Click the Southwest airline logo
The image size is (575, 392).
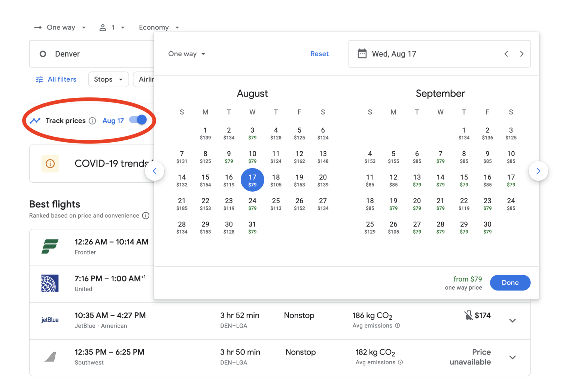[50, 357]
